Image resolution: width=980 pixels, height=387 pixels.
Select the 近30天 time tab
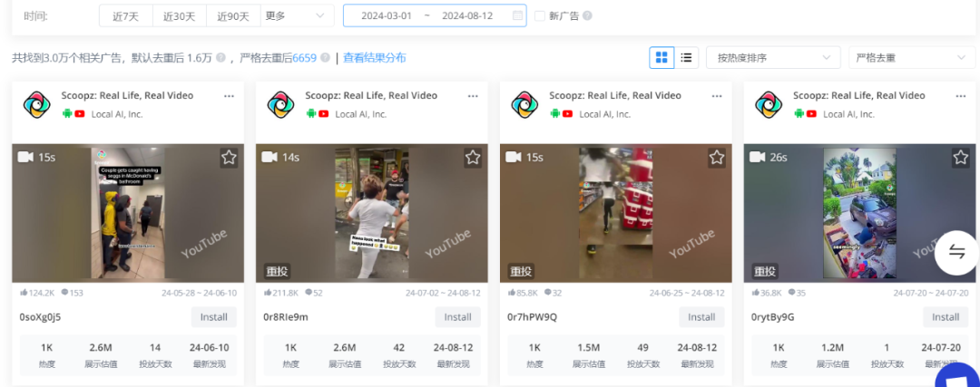[179, 16]
